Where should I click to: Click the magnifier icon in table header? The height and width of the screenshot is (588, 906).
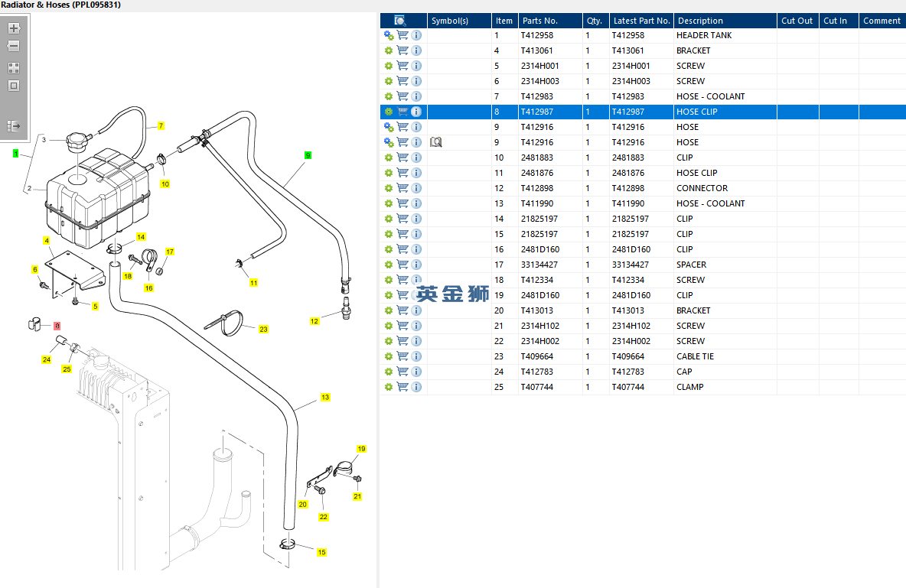click(x=399, y=21)
